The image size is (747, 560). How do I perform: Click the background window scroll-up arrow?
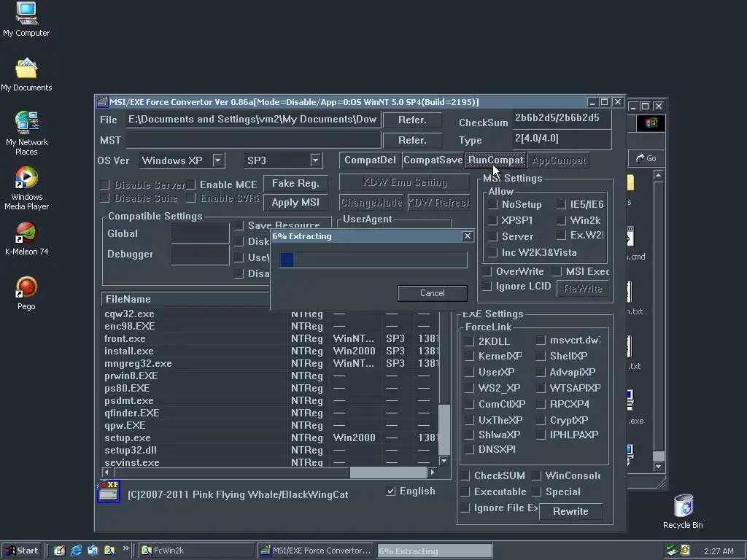pyautogui.click(x=659, y=176)
